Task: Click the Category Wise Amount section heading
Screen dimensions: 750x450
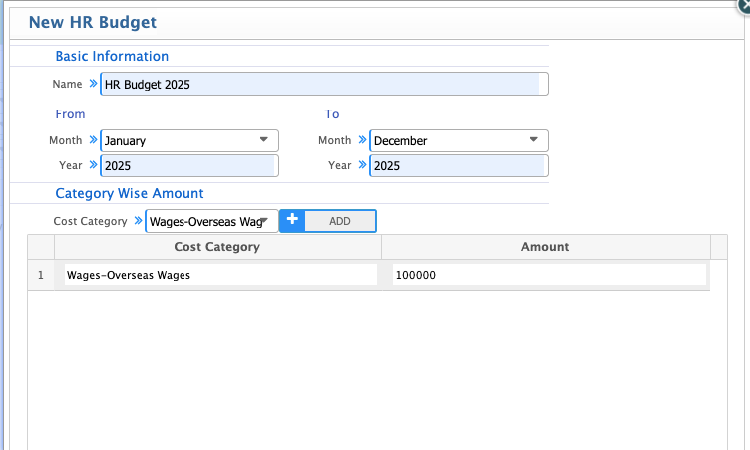Action: pos(129,193)
